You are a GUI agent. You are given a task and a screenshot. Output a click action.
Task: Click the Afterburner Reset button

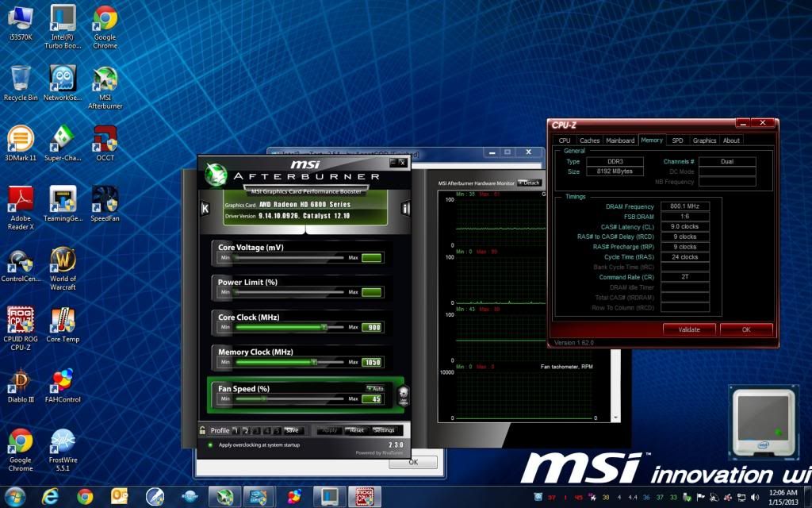coord(357,430)
